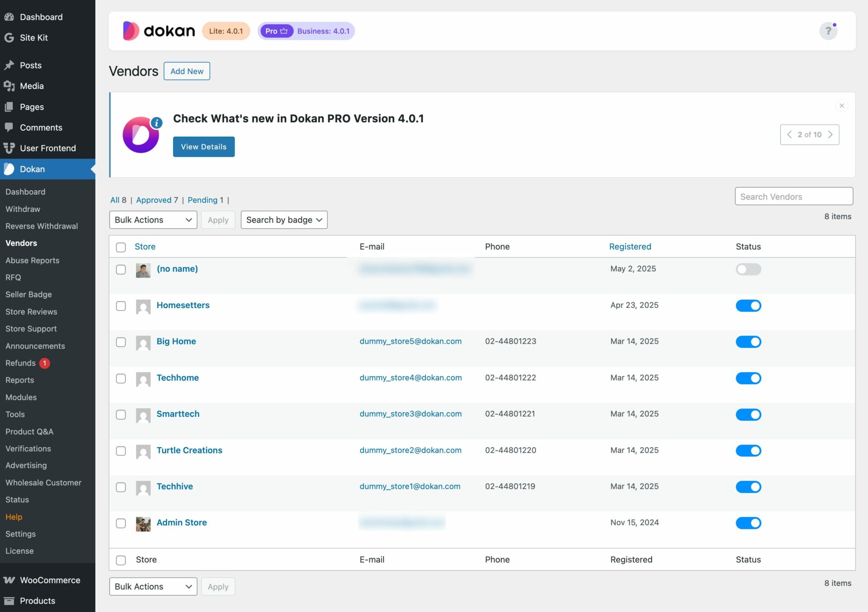868x612 pixels.
Task: Open the Turtle Creations store link
Action: click(189, 450)
